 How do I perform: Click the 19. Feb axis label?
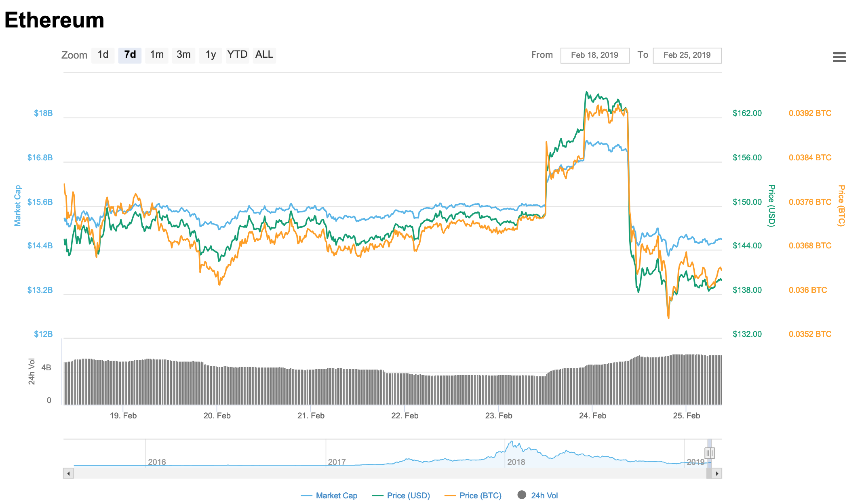pos(123,416)
